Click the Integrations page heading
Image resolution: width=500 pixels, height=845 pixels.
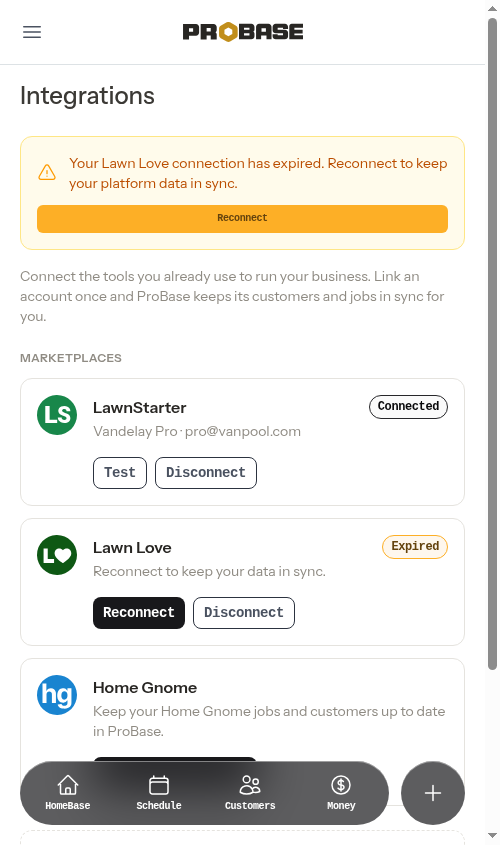[87, 96]
